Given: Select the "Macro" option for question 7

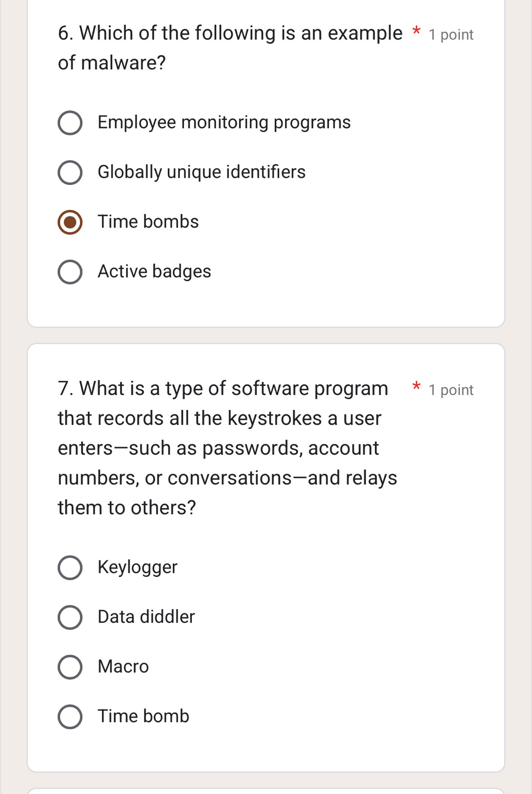Looking at the screenshot, I should [70, 667].
